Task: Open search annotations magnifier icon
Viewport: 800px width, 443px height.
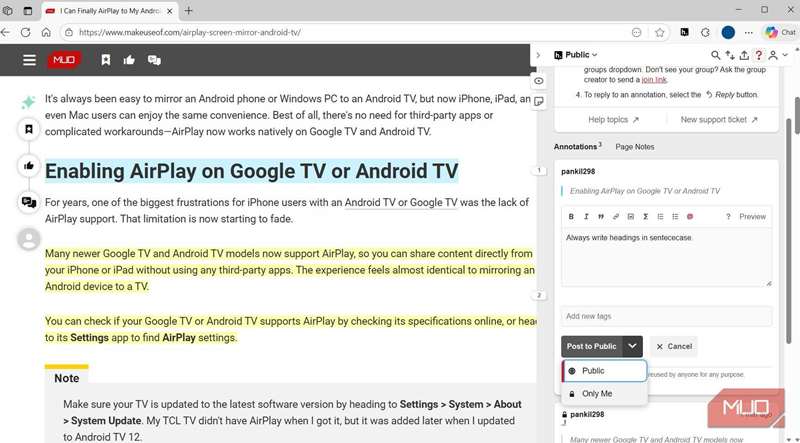Action: click(716, 55)
